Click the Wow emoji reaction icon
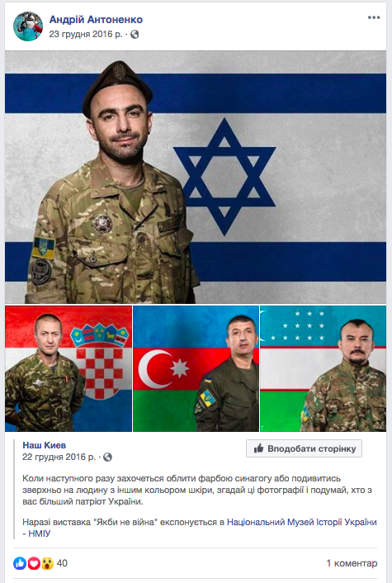This screenshot has height=583, width=392. pos(48,563)
